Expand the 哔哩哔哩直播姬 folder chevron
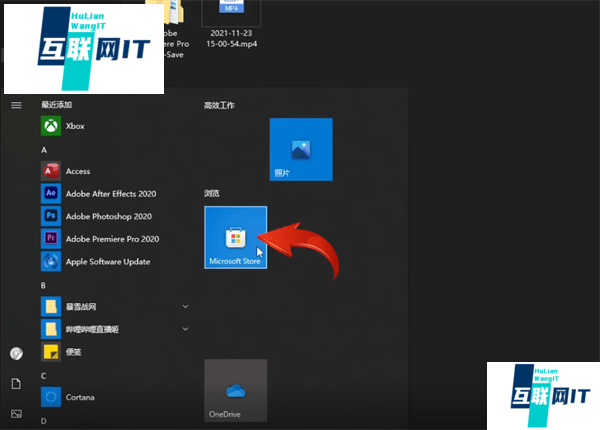Screen dimensions: 600x430 185,329
